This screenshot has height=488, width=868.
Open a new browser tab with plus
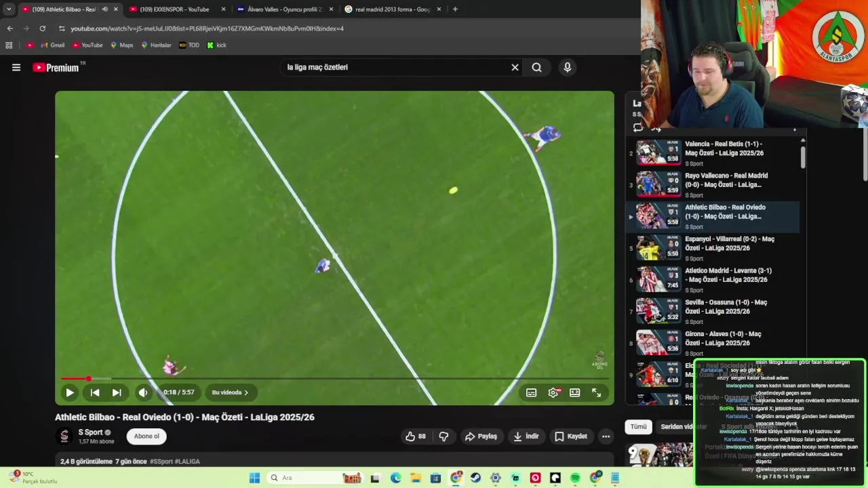(x=455, y=9)
